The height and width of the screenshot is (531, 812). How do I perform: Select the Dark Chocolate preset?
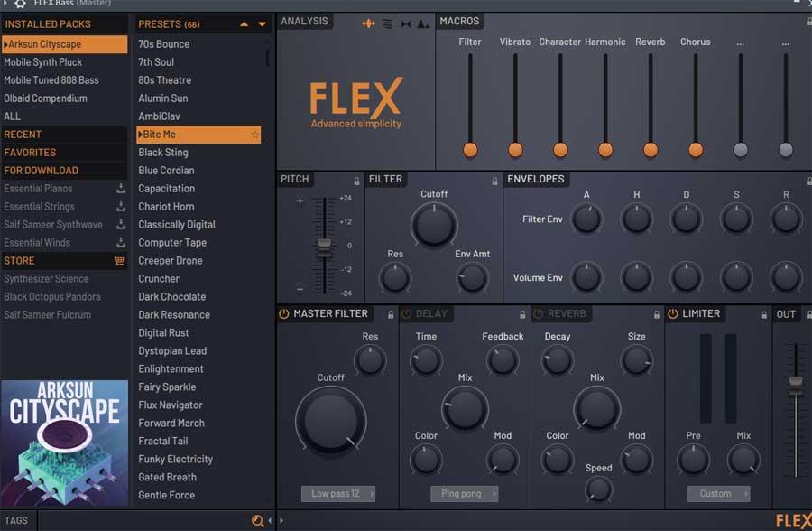coord(172,296)
